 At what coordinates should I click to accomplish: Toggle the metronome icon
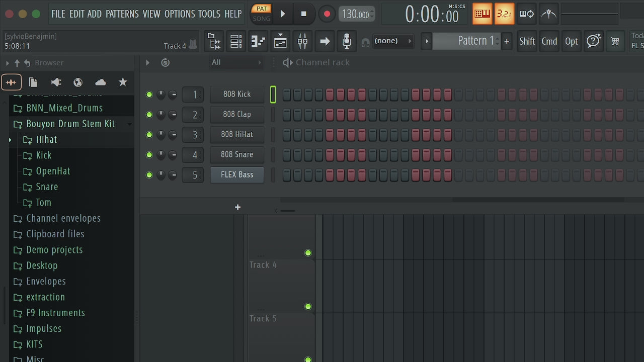[549, 14]
